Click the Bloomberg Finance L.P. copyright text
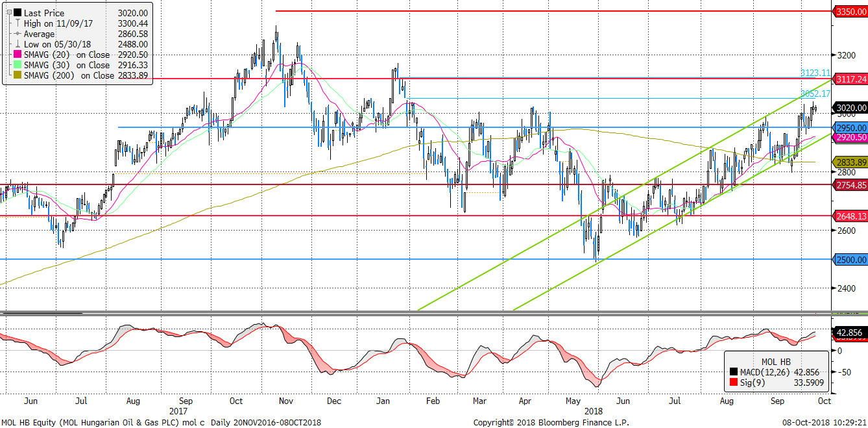Image resolution: width=868 pixels, height=428 pixels. coord(551,422)
